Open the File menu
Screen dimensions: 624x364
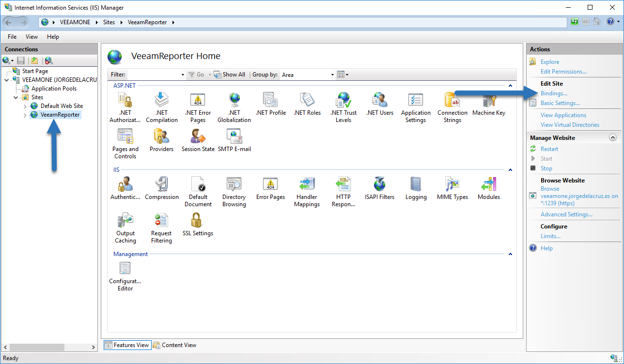[x=12, y=37]
